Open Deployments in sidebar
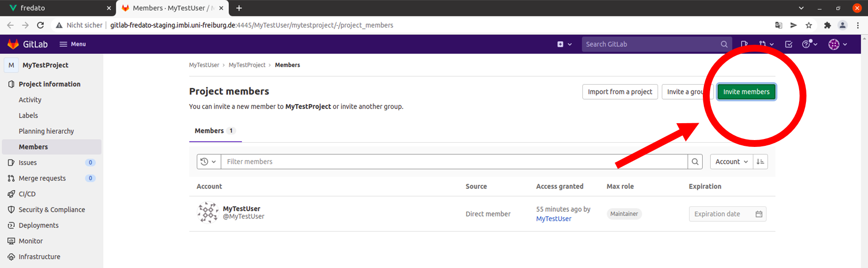The height and width of the screenshot is (268, 868). [38, 225]
